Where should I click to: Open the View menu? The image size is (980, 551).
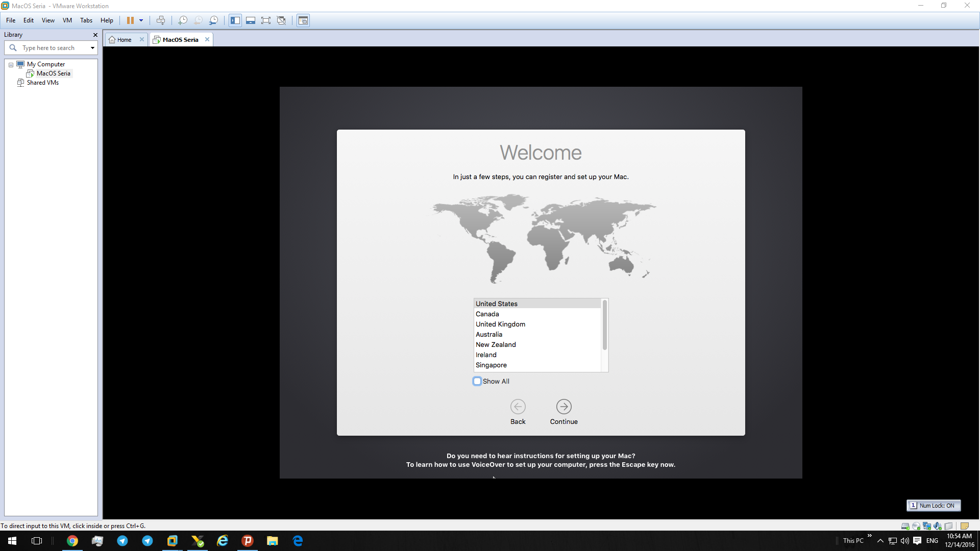48,20
